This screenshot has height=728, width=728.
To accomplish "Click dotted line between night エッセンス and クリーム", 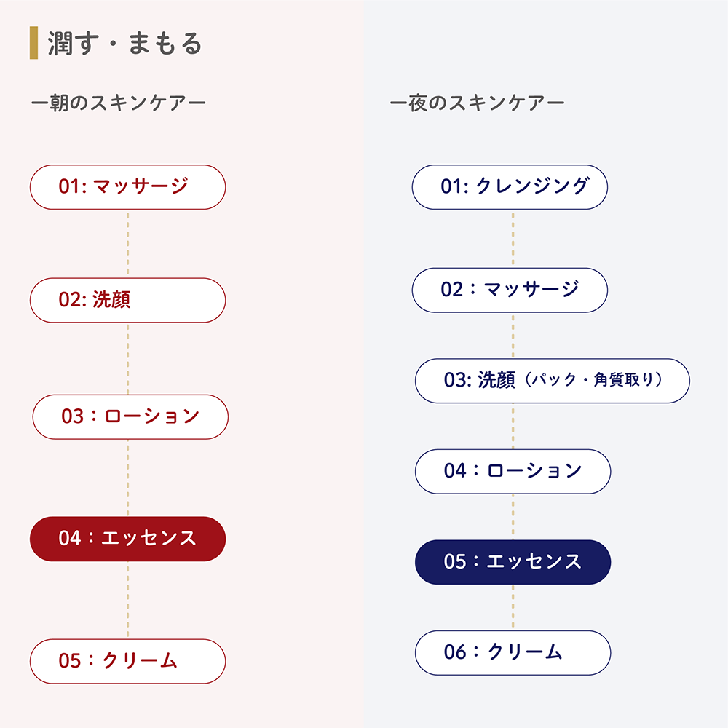I will pos(513,608).
